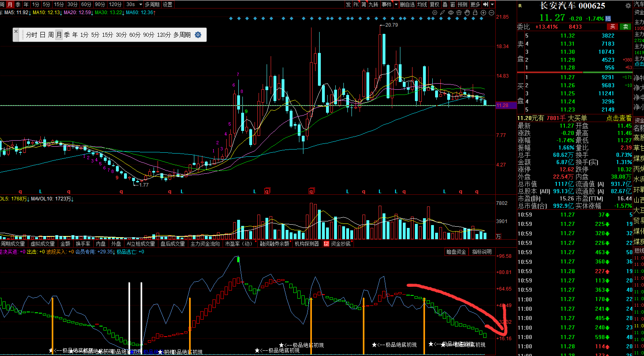644x356 pixels.
Task: Click the 发 toolbar button
Action: click(348, 4)
